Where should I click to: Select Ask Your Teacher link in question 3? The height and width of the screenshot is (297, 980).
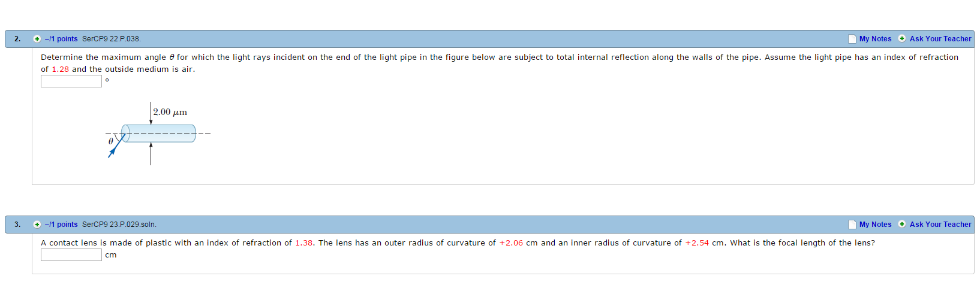click(x=940, y=225)
